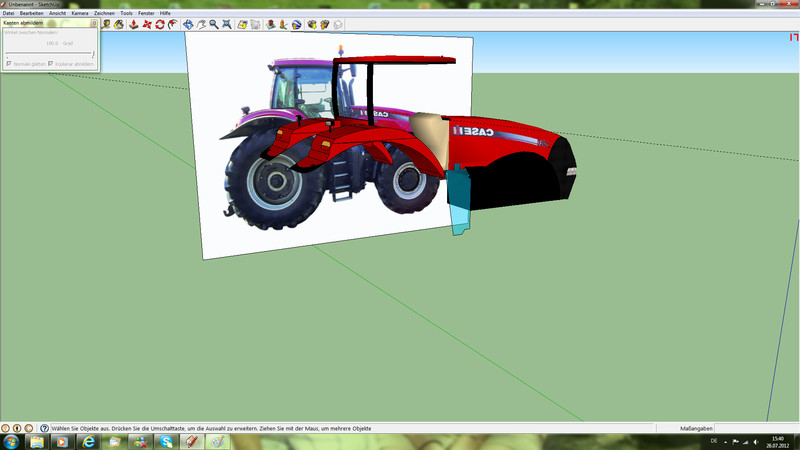Click the Share Model icon
The width and height of the screenshot is (800, 450).
click(324, 24)
